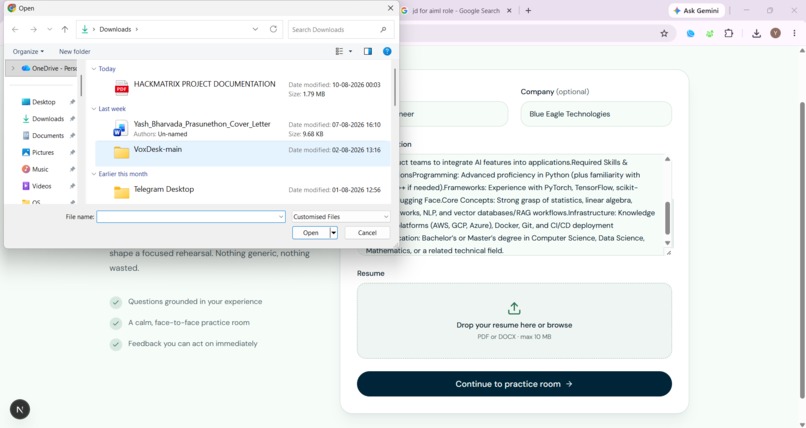Image resolution: width=806 pixels, height=428 pixels.
Task: Go back in the Open dialog
Action: 15,29
